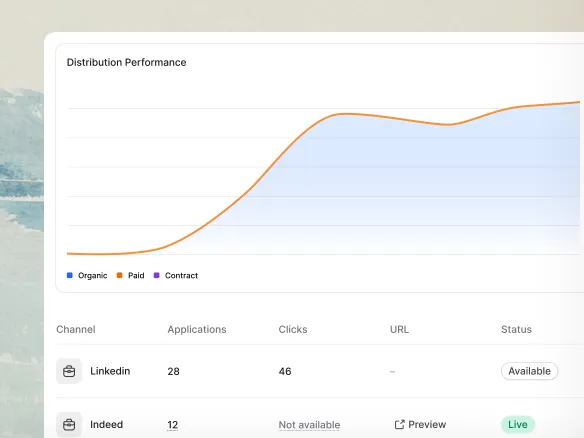The image size is (584, 438).
Task: Click the Linkedin channel name
Action: click(x=110, y=371)
